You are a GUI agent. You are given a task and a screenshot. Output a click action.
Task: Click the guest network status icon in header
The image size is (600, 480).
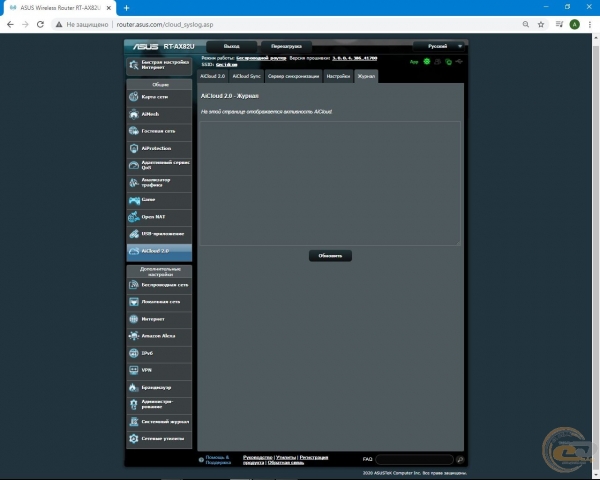(437, 62)
